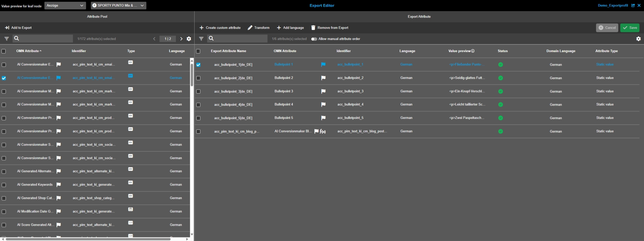Click Transform in the export toolbar
Image resolution: width=644 pixels, height=241 pixels.
[259, 28]
